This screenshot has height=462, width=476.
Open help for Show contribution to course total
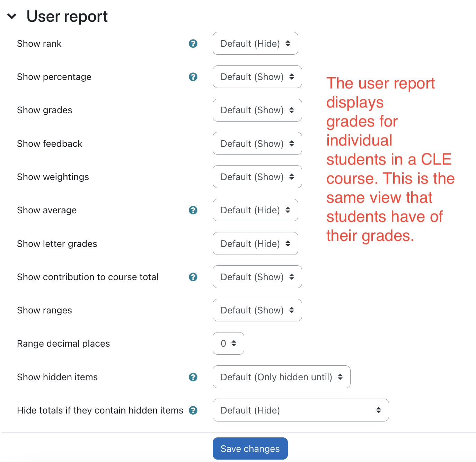click(193, 277)
